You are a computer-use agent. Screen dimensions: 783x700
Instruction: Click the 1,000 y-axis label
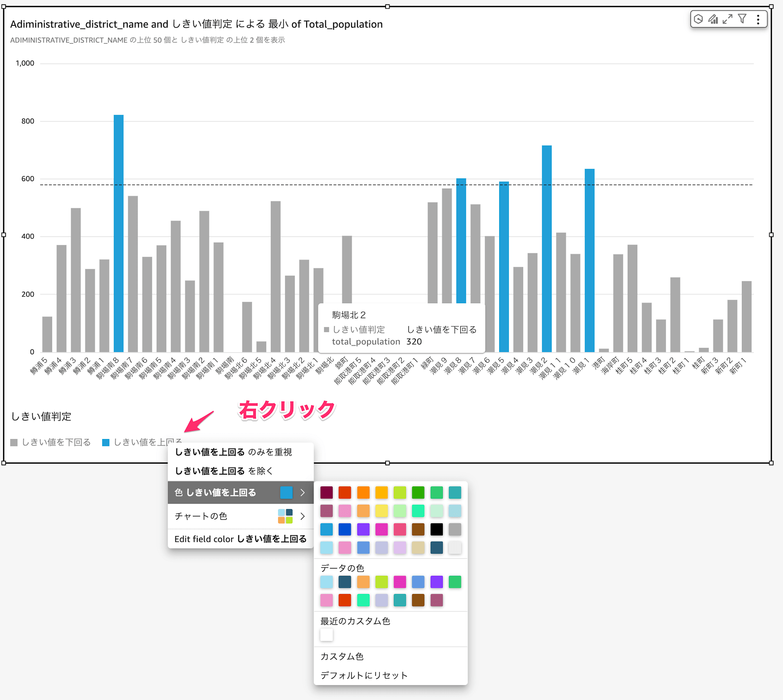25,63
